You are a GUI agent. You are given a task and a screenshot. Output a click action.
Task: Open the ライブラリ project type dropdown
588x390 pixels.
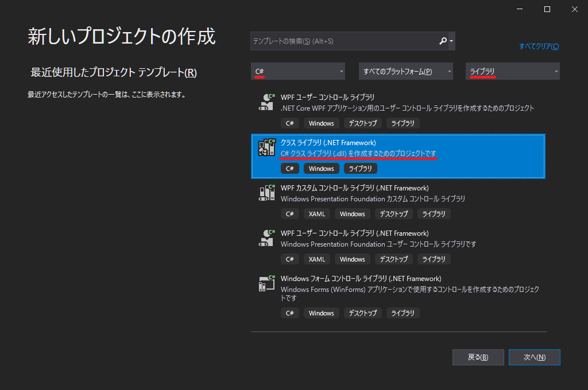(512, 71)
